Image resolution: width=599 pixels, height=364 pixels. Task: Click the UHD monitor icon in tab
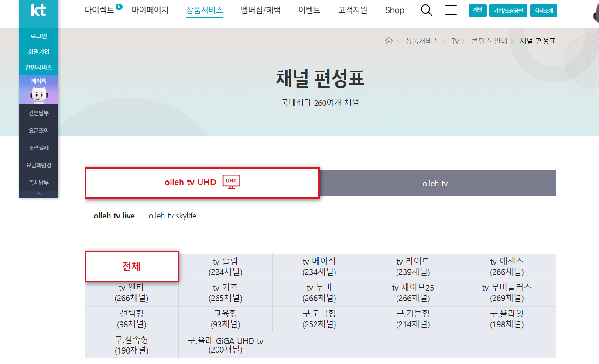point(231,182)
